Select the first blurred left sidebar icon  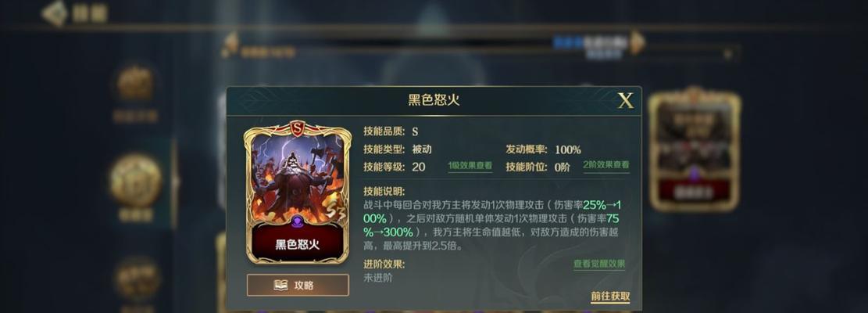[135, 85]
